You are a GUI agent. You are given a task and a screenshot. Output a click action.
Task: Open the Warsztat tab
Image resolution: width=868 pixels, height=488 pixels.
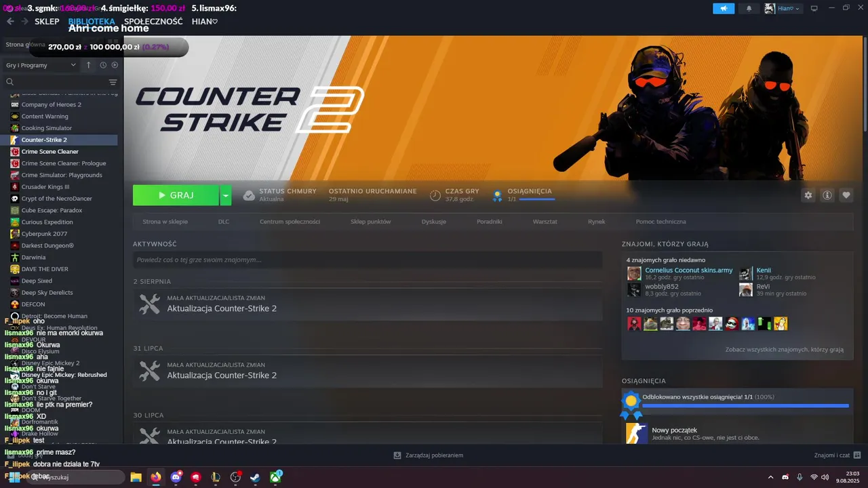pyautogui.click(x=545, y=222)
